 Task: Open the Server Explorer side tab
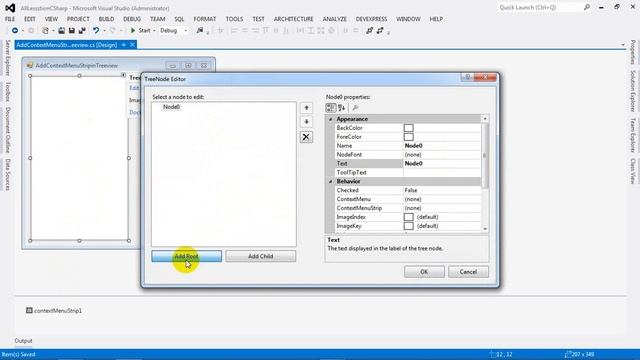click(x=7, y=58)
